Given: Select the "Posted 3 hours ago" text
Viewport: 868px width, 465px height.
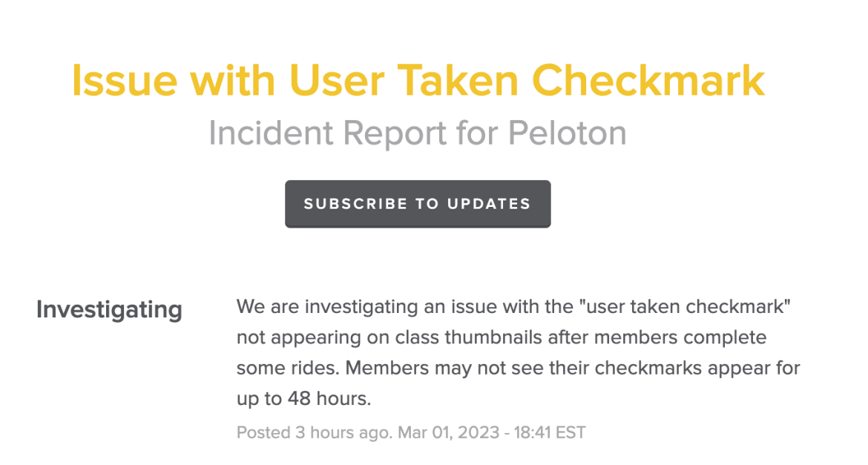Looking at the screenshot, I should coord(313,432).
